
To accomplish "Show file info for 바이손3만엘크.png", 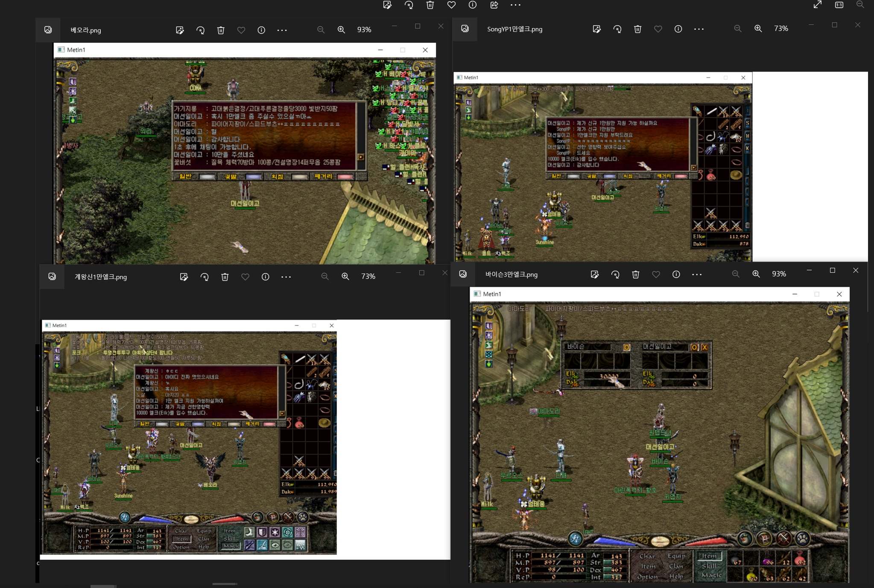I will [x=676, y=274].
